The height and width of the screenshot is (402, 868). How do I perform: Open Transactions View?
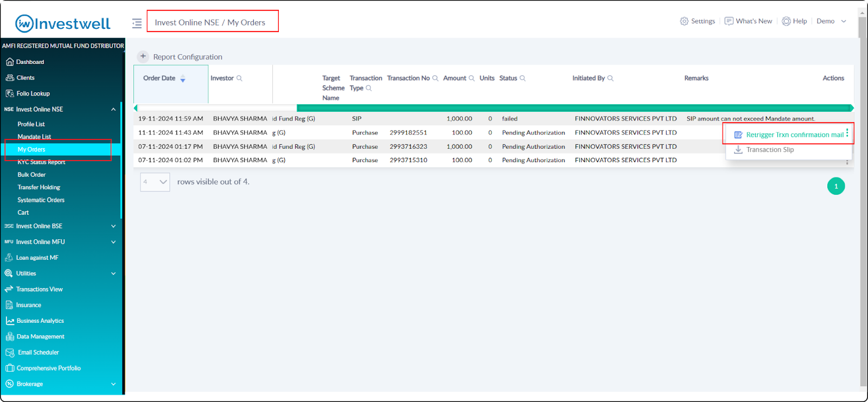(x=39, y=289)
